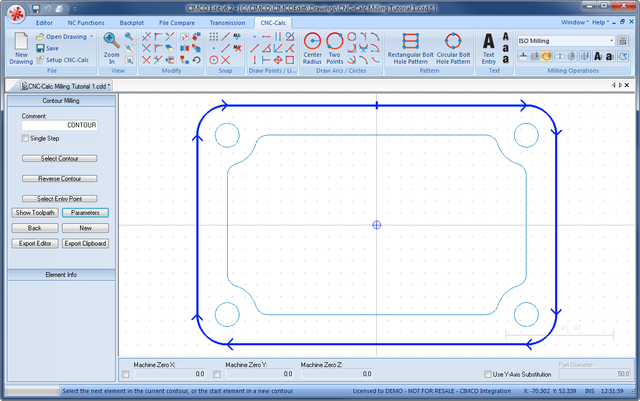Image resolution: width=640 pixels, height=401 pixels.
Task: Click the bold letter A milling icon
Action: point(598,56)
